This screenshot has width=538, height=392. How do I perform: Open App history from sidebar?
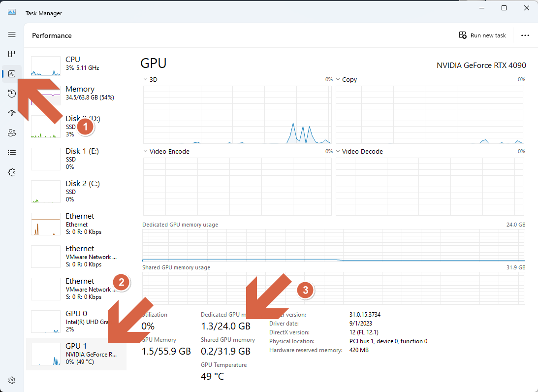pyautogui.click(x=12, y=94)
